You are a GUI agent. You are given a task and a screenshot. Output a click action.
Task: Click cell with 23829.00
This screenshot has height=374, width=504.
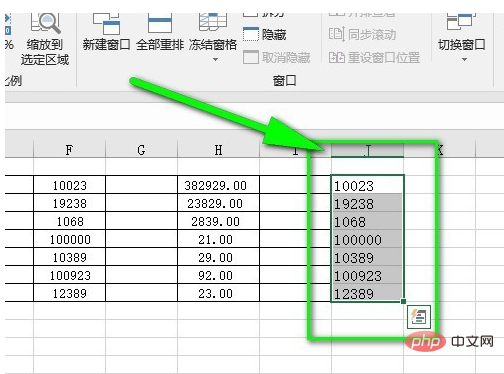pos(218,203)
